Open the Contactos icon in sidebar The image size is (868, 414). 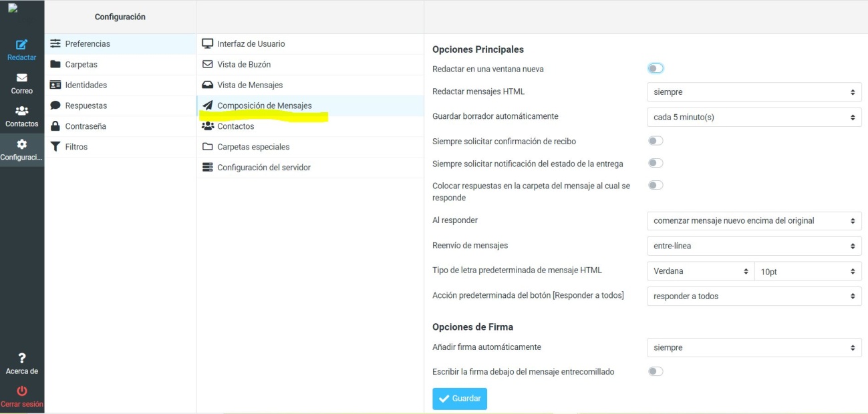tap(21, 111)
